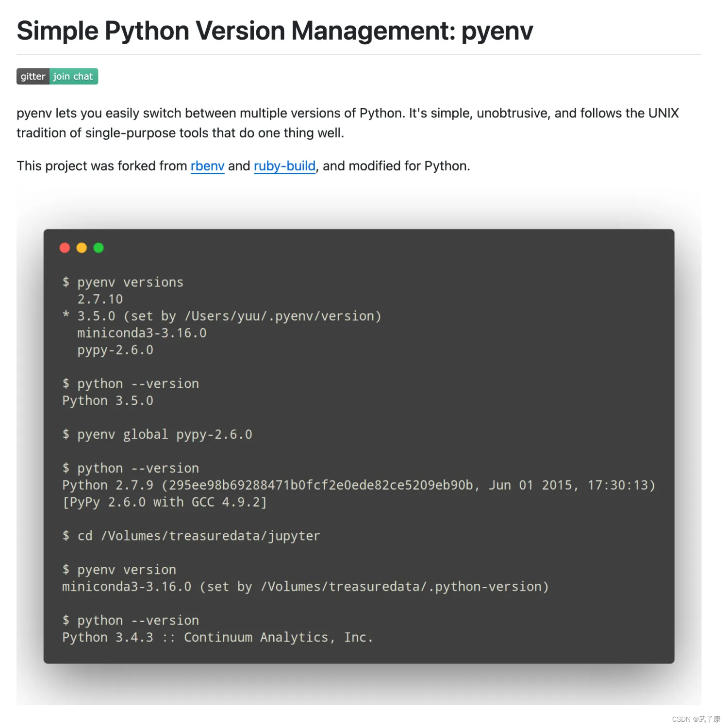Click the "$ pyenv global pypy-2.6.0" command
728x727 pixels.
tap(157, 435)
